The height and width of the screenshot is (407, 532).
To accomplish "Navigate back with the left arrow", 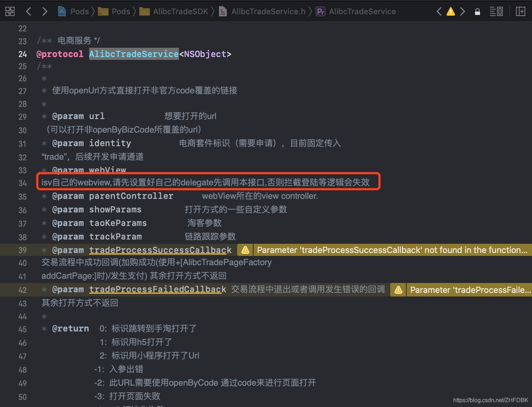I will (28, 11).
